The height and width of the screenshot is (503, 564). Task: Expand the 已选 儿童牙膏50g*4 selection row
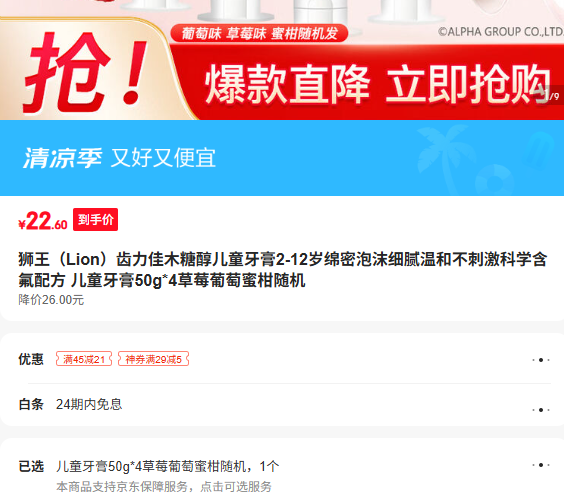(x=282, y=475)
